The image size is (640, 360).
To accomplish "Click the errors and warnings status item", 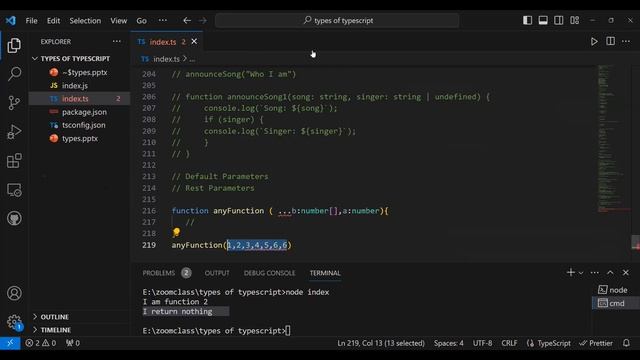I will (41, 343).
